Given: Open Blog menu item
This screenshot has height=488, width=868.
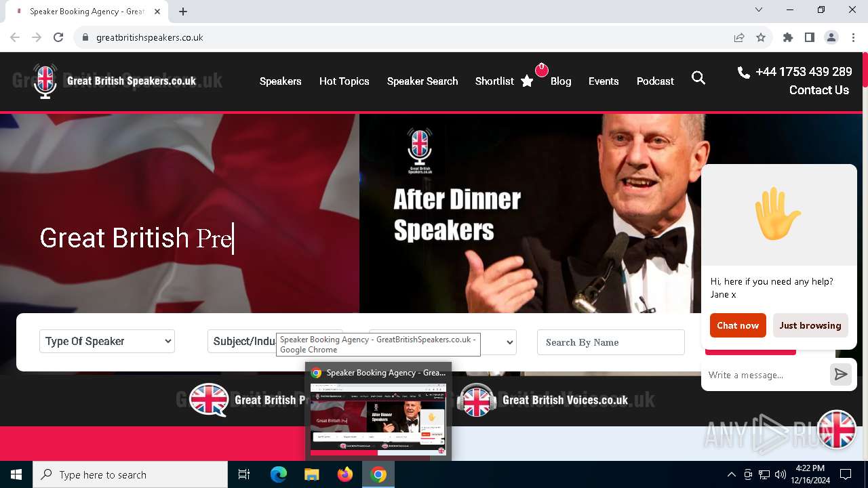Looking at the screenshot, I should coord(561,81).
